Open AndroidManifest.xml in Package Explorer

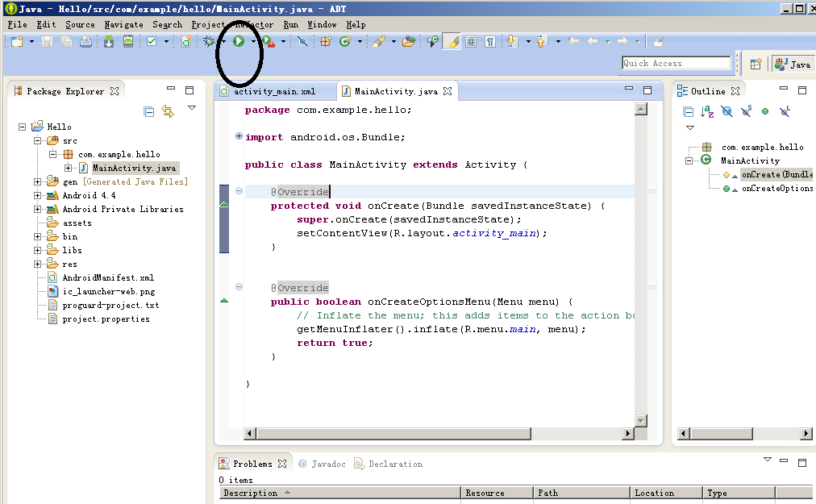[x=107, y=277]
